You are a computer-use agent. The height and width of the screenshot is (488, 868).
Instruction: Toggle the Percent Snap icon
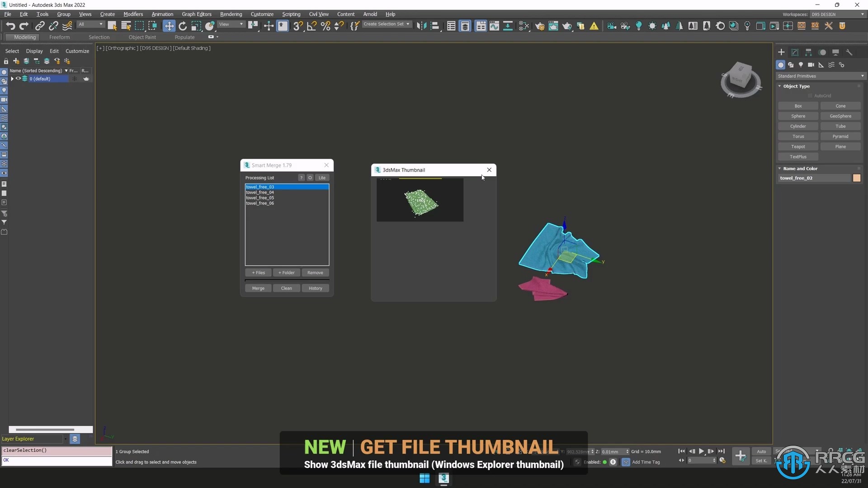[x=325, y=26]
